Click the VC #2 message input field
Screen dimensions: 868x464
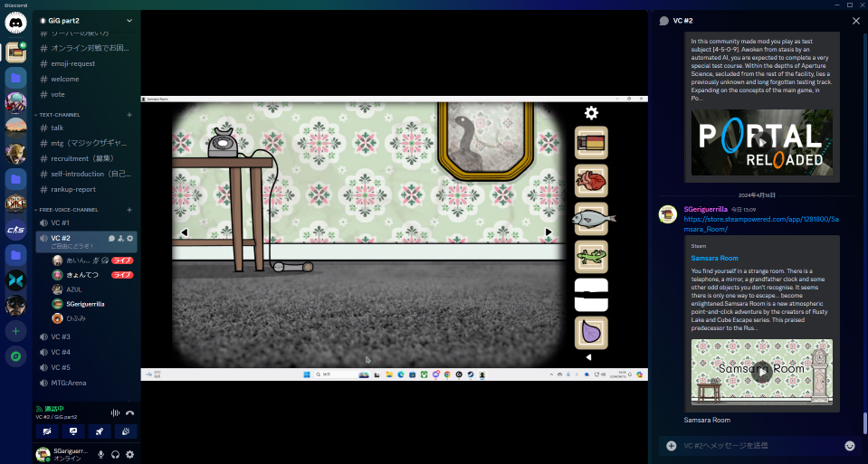pyautogui.click(x=760, y=446)
